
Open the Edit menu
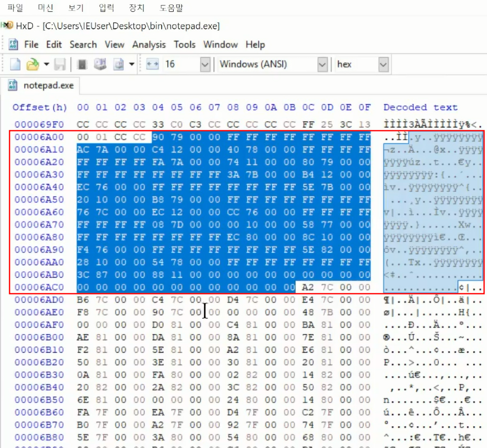(x=54, y=45)
